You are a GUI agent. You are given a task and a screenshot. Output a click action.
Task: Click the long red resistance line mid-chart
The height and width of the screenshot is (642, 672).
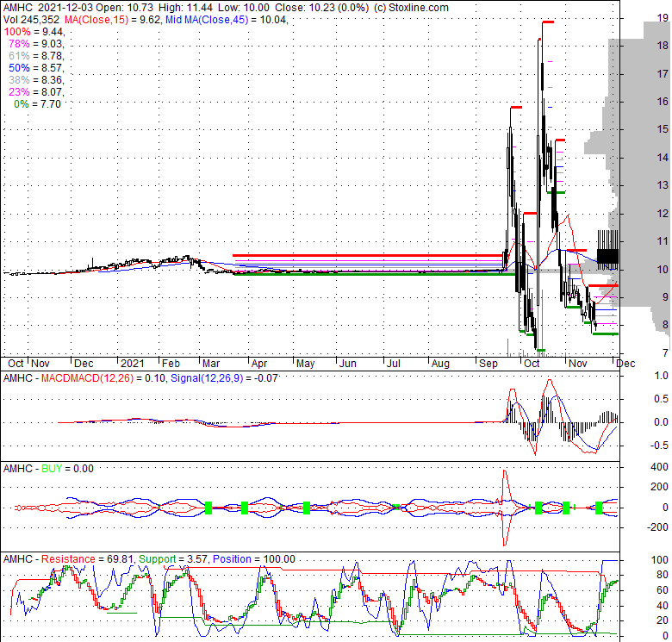[367, 255]
